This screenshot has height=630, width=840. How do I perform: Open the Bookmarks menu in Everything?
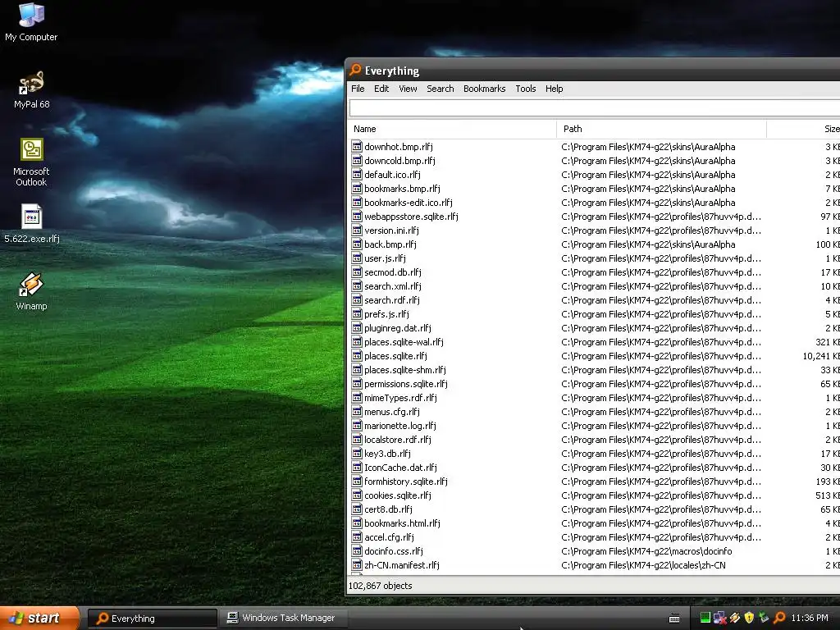coord(484,89)
